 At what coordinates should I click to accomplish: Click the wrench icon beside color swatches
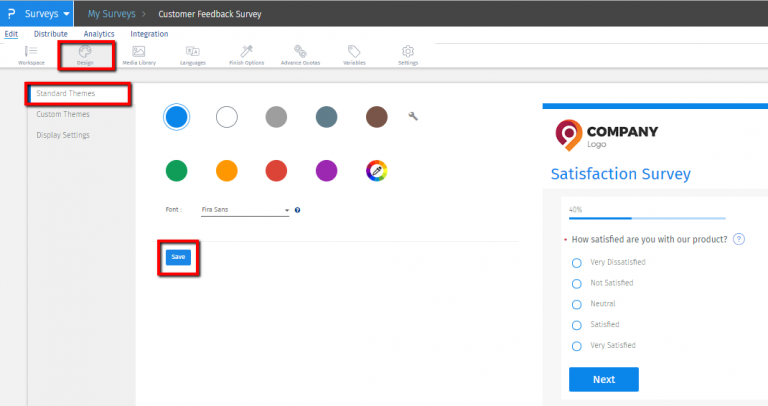coord(413,117)
